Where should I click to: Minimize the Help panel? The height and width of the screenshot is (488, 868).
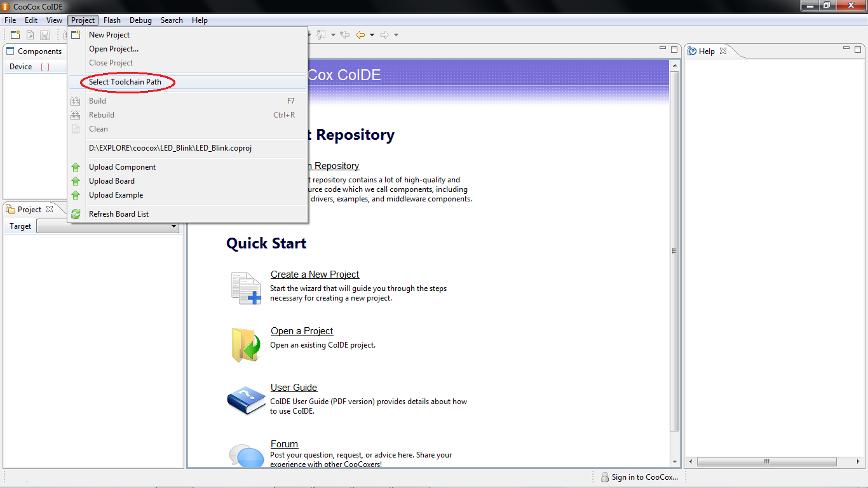point(847,49)
